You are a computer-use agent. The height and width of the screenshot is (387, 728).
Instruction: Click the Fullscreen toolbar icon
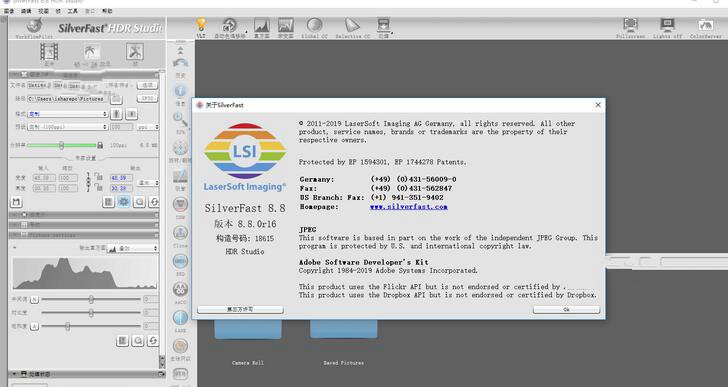(x=630, y=25)
